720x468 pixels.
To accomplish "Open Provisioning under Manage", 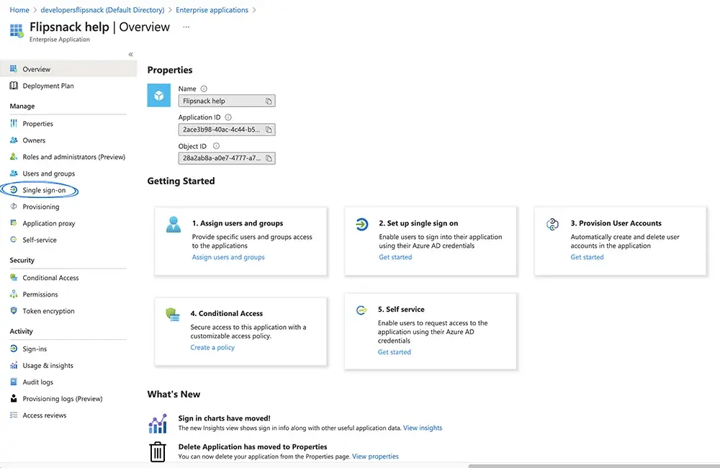I will (x=41, y=207).
